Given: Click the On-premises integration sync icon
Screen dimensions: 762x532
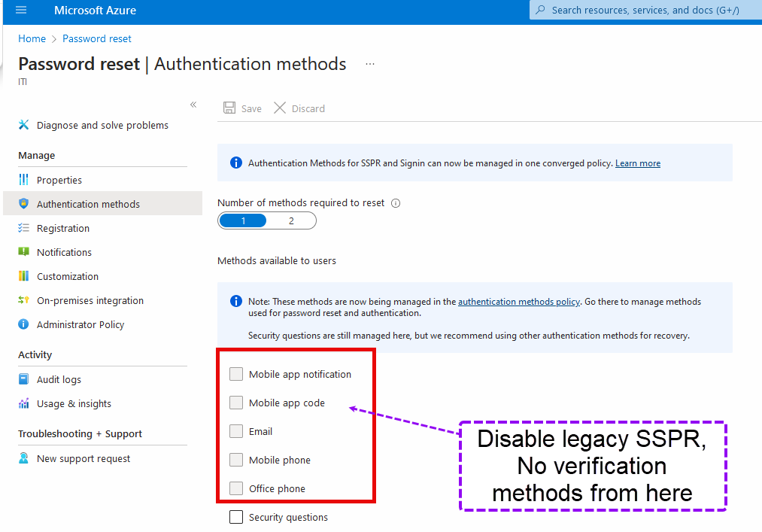Looking at the screenshot, I should 23,300.
